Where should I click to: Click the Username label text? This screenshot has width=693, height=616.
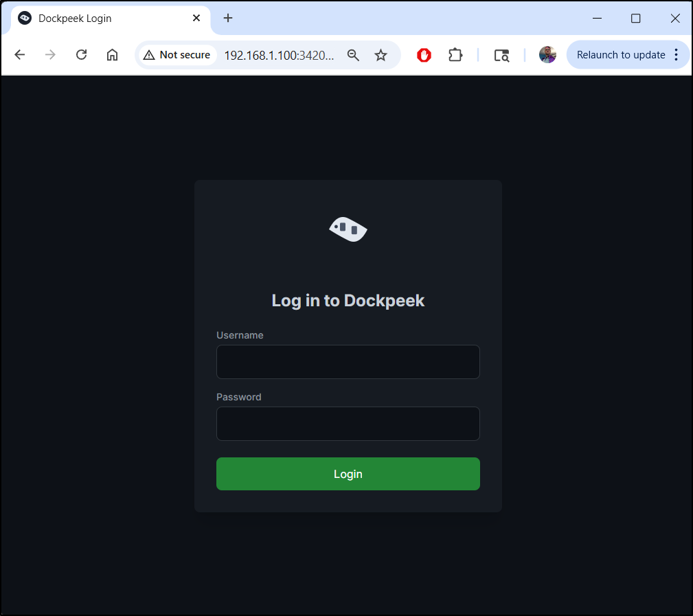click(240, 335)
